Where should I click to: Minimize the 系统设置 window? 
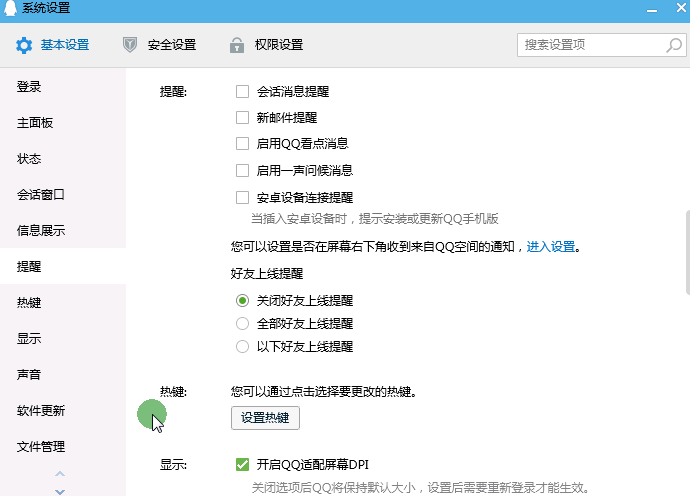pos(652,10)
